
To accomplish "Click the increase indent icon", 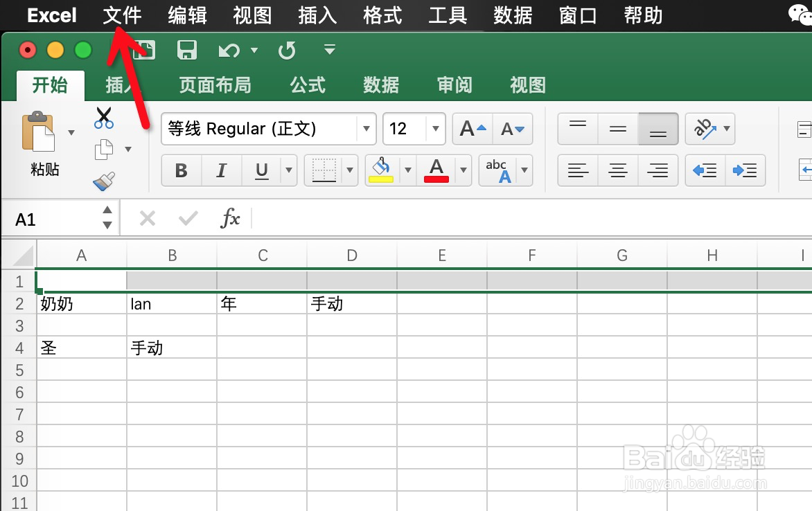I will [745, 170].
